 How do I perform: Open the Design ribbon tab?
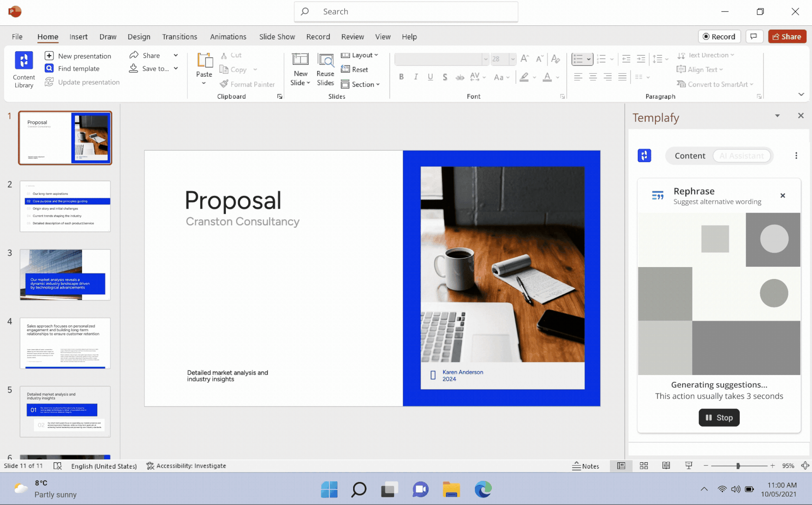[139, 37]
